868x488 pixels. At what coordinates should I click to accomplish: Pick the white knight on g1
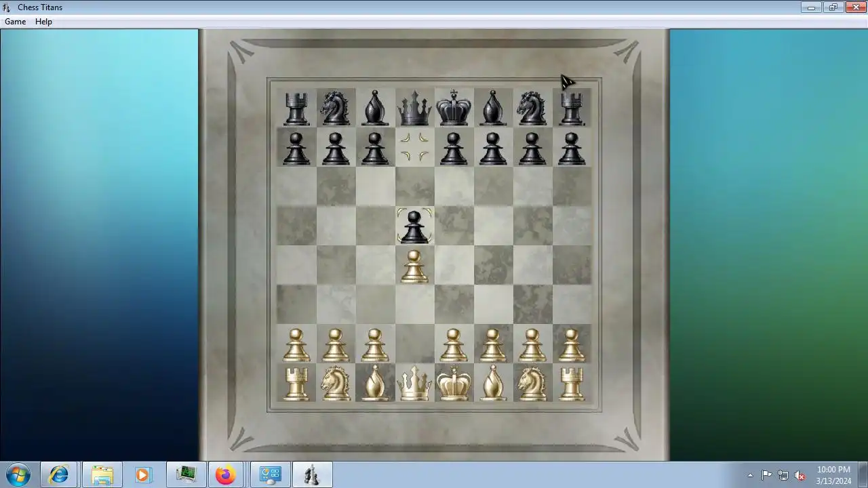[532, 383]
